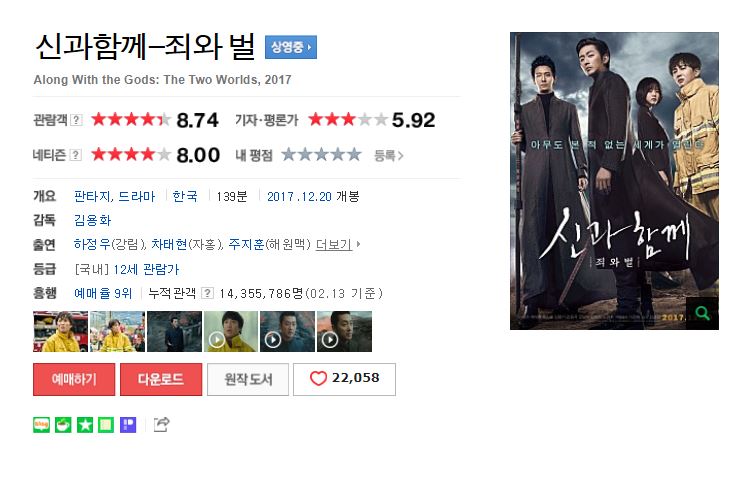This screenshot has height=492, width=755.
Task: Open the 누적관객 help question mark icon
Action: click(207, 293)
